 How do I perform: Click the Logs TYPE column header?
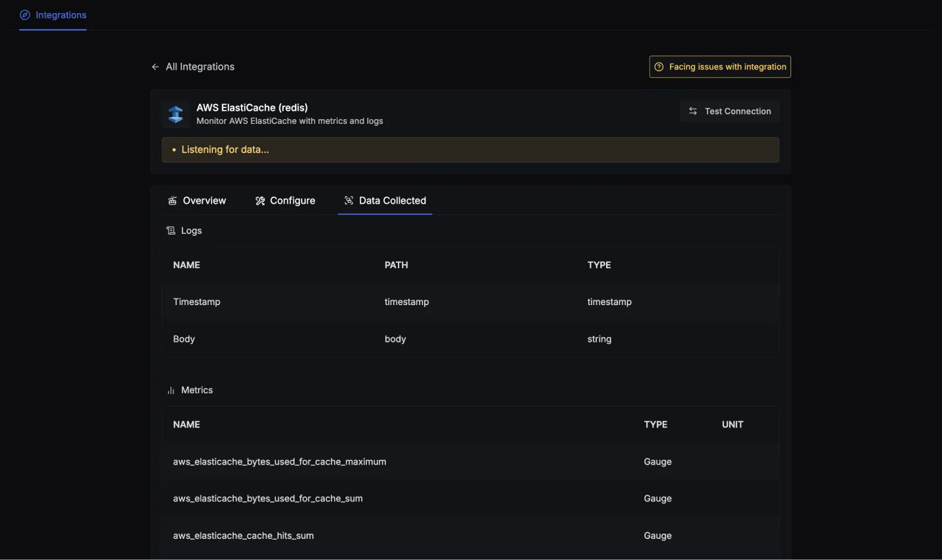(x=599, y=265)
